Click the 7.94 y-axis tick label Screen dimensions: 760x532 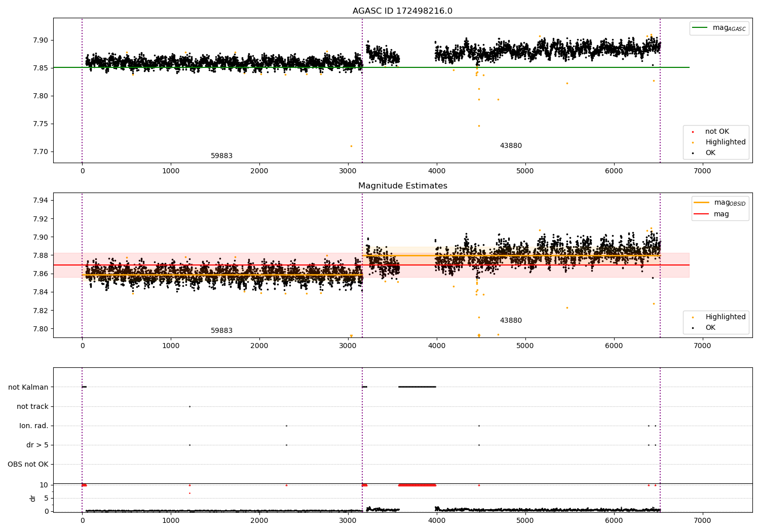pyautogui.click(x=41, y=201)
